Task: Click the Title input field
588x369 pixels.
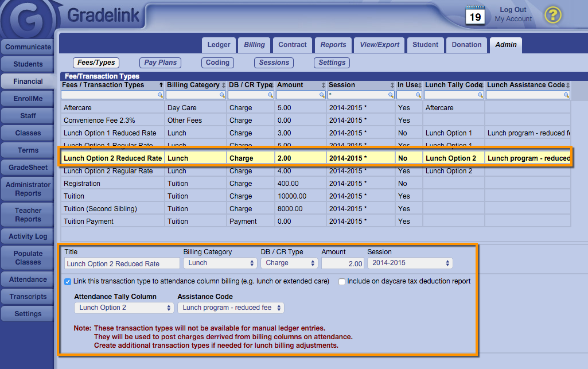Action: coord(121,263)
